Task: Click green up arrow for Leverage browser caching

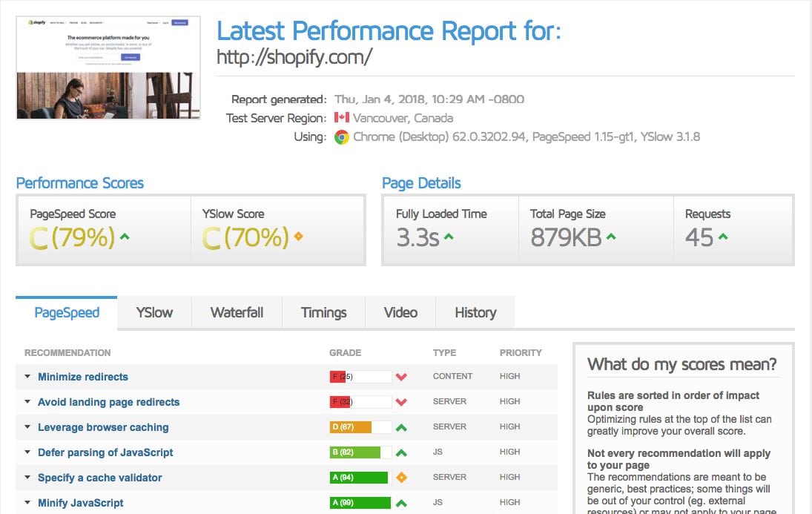Action: point(401,427)
